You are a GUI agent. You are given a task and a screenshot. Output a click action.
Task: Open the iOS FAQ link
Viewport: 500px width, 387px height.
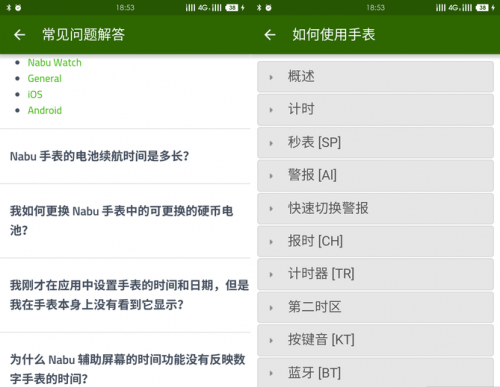(35, 95)
